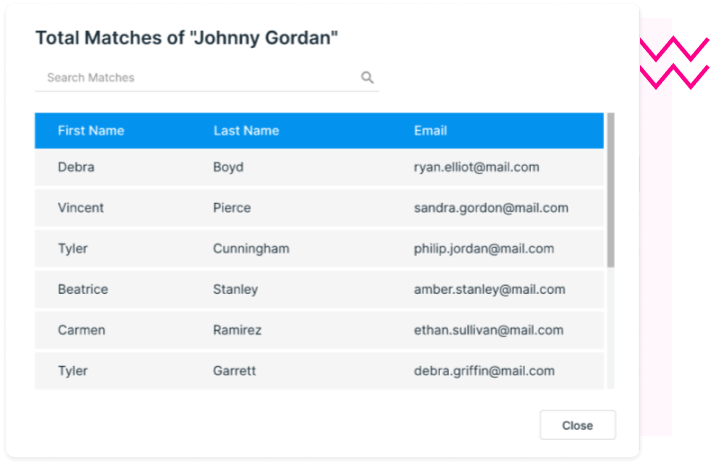Sort by Email column header

tap(430, 131)
